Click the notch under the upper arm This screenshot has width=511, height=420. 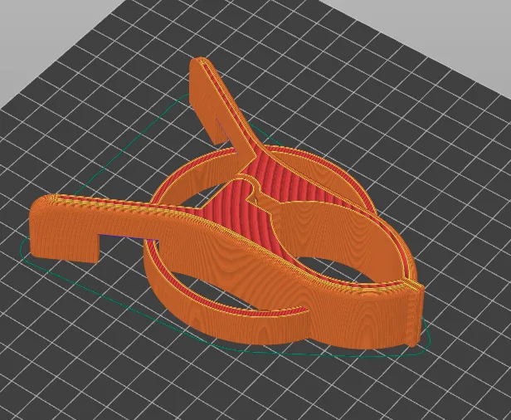223,130
